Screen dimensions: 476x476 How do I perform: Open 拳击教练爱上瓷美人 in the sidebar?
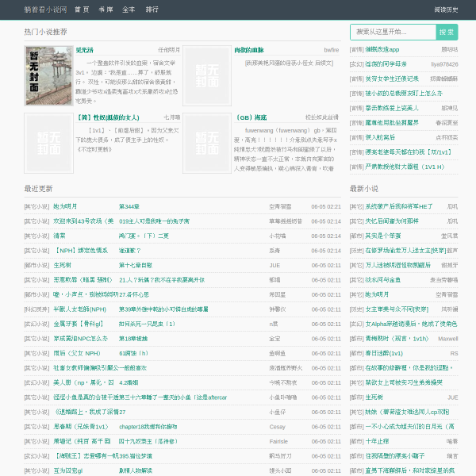(x=392, y=108)
